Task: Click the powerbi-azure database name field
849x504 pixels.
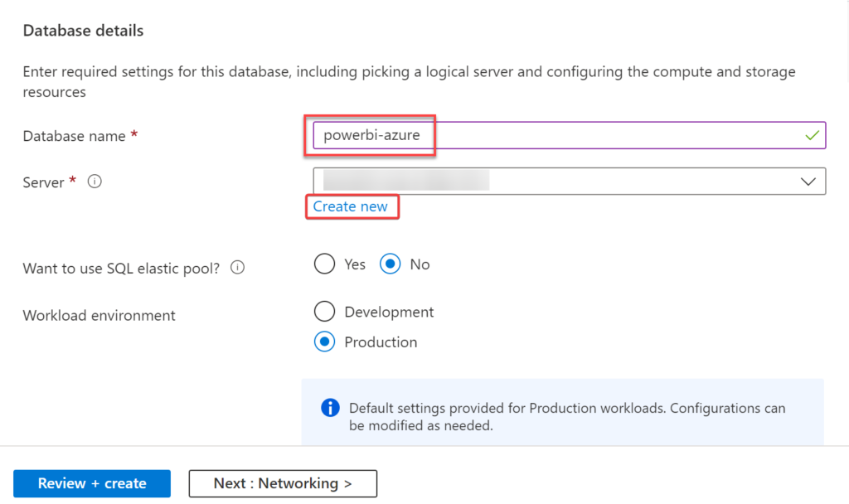Action: click(x=569, y=135)
